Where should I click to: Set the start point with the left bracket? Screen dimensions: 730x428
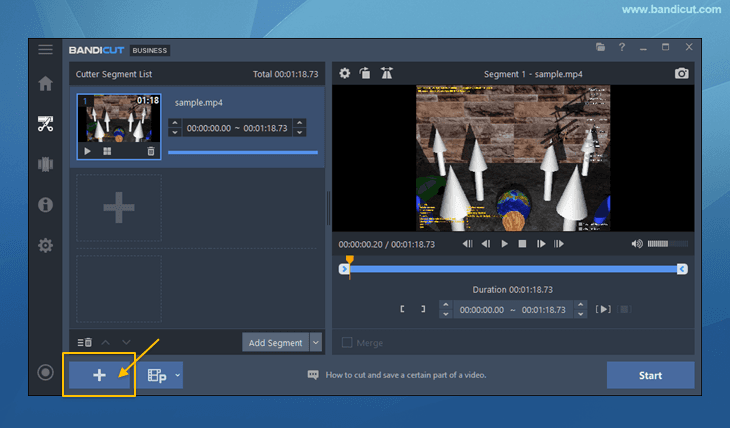[x=402, y=309]
